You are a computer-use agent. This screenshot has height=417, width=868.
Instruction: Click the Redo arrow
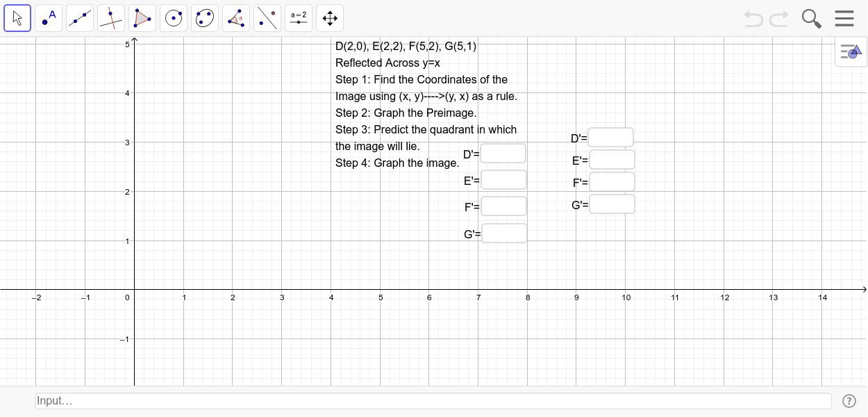[x=779, y=19]
